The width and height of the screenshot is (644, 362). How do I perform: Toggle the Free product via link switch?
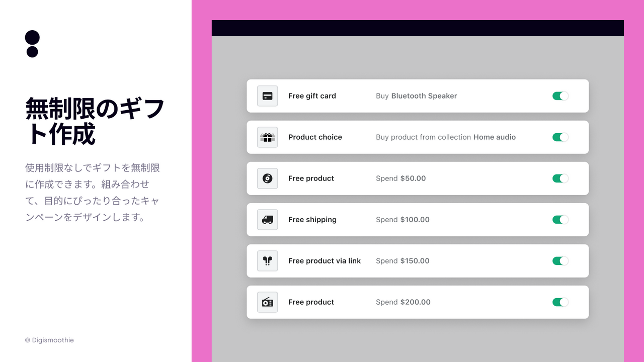[x=560, y=261]
